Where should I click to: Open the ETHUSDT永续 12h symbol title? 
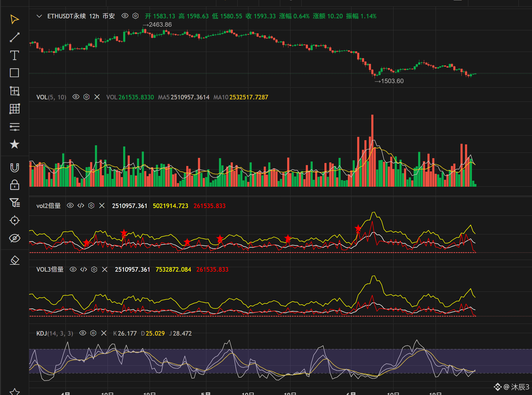(x=81, y=16)
